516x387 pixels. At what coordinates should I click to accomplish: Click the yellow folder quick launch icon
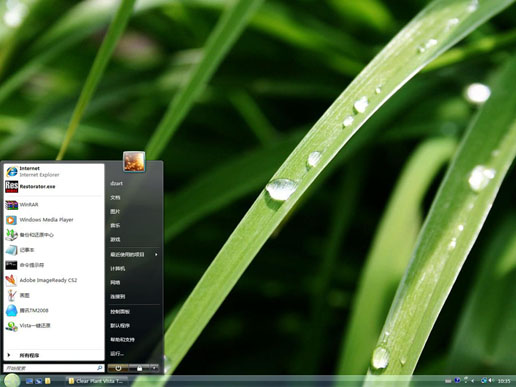48,381
